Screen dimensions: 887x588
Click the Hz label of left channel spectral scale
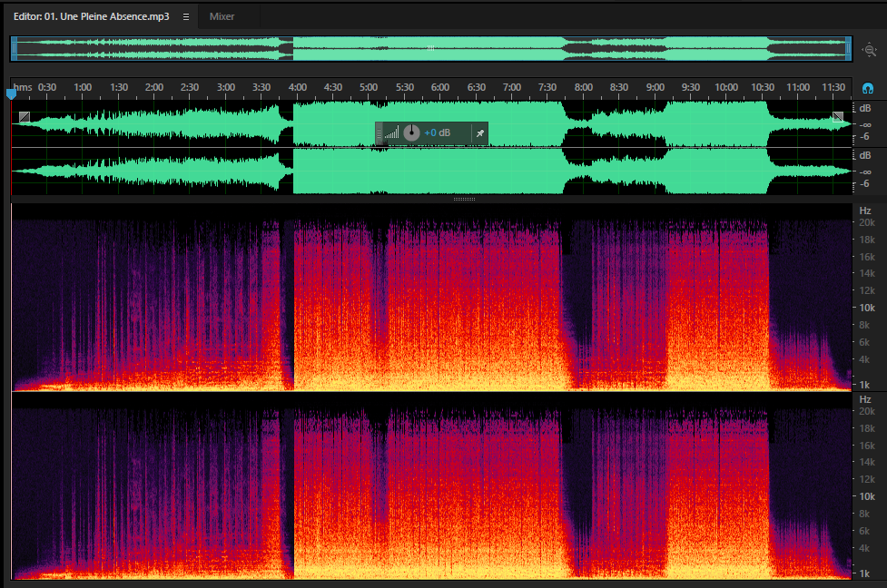click(x=865, y=211)
